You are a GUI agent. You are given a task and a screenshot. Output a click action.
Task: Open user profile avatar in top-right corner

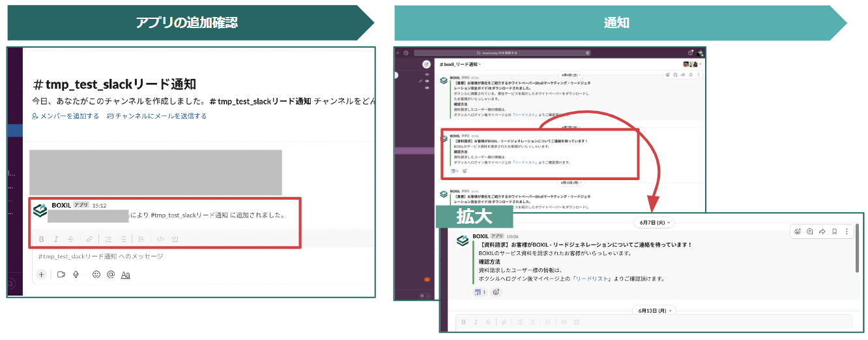tap(700, 53)
